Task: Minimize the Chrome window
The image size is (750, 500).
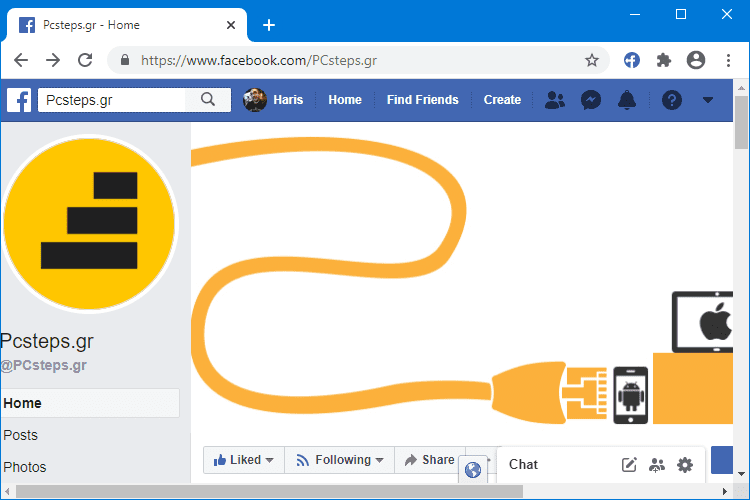Action: tap(635, 14)
